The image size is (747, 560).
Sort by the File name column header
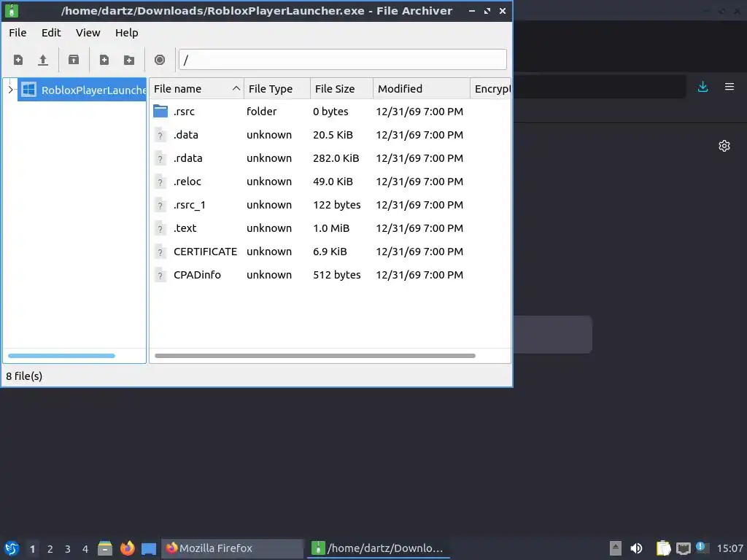pyautogui.click(x=196, y=89)
